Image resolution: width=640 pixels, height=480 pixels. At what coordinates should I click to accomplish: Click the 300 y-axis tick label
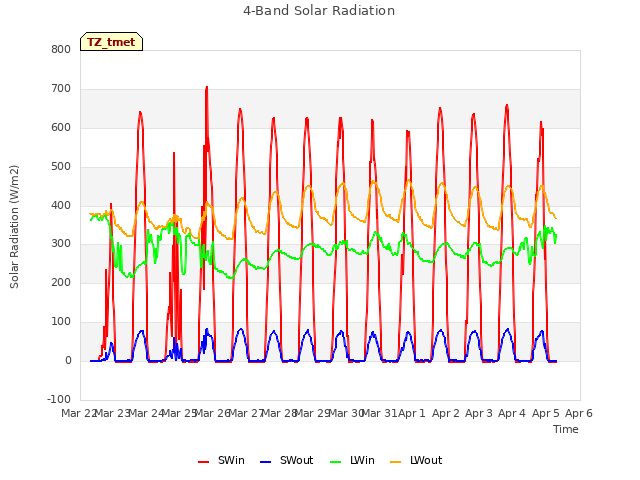point(61,244)
